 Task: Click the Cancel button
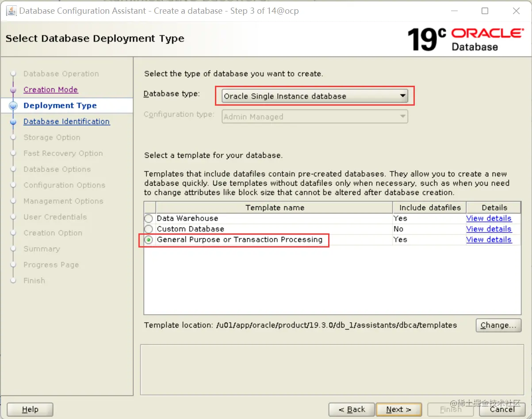point(502,410)
